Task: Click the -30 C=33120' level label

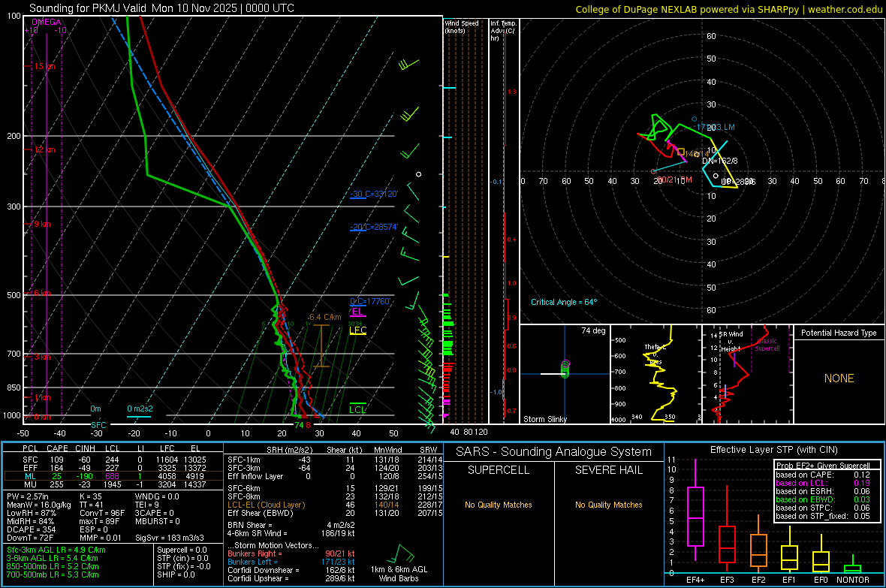Action: pyautogui.click(x=374, y=194)
